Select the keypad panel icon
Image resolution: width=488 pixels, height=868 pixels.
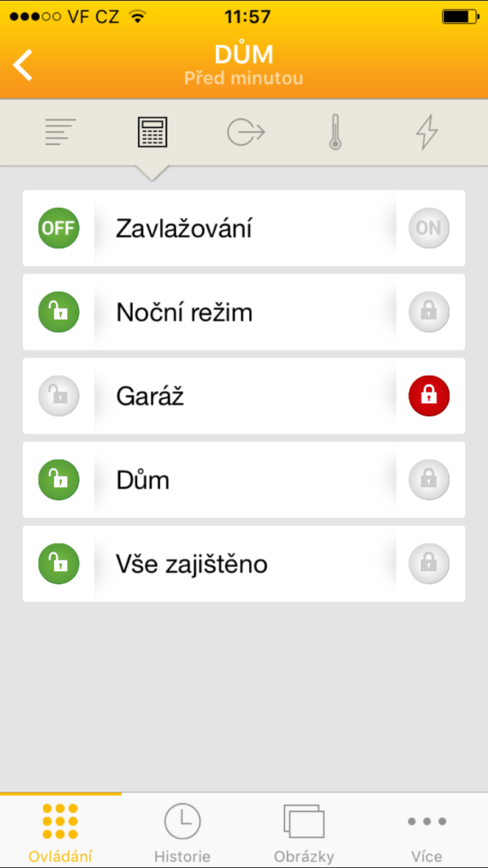click(x=152, y=132)
